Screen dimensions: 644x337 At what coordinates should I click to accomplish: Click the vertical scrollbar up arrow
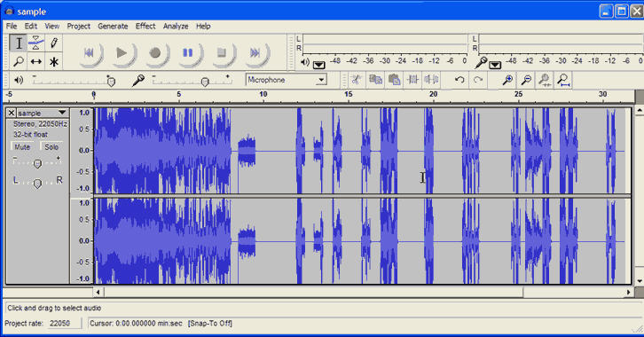[x=639, y=111]
